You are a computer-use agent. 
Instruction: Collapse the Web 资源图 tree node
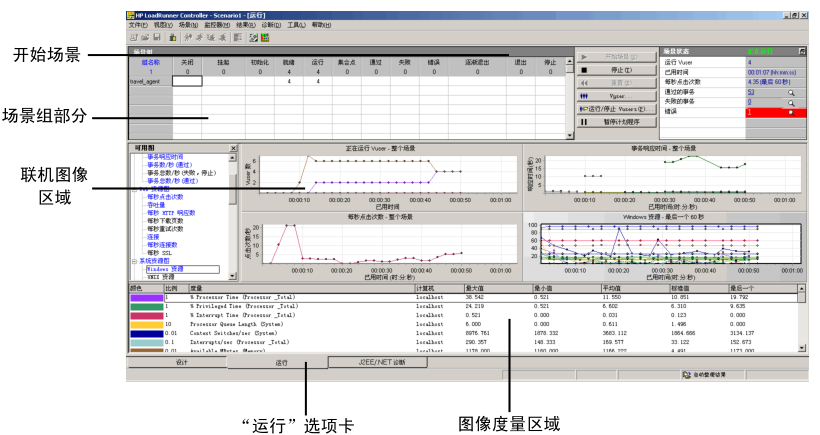click(x=134, y=189)
